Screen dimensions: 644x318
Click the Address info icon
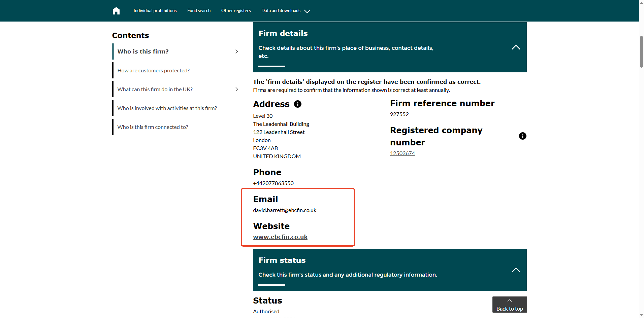coord(298,104)
